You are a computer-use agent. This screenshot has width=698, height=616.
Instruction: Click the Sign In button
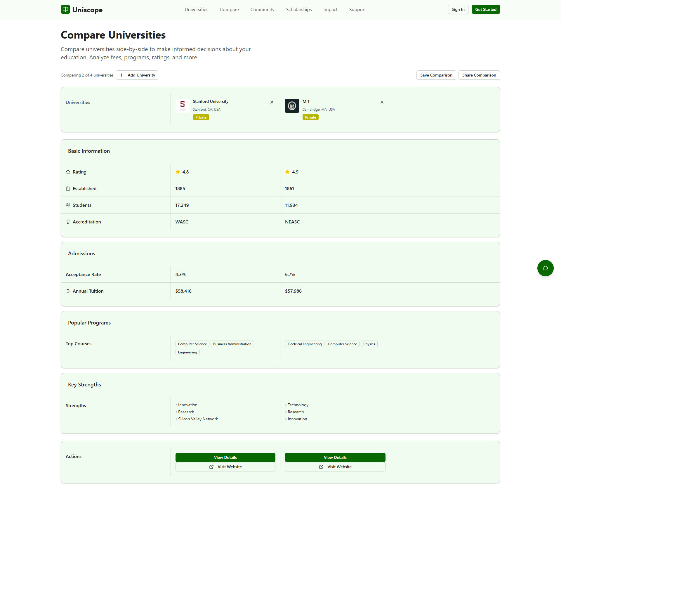pyautogui.click(x=458, y=10)
